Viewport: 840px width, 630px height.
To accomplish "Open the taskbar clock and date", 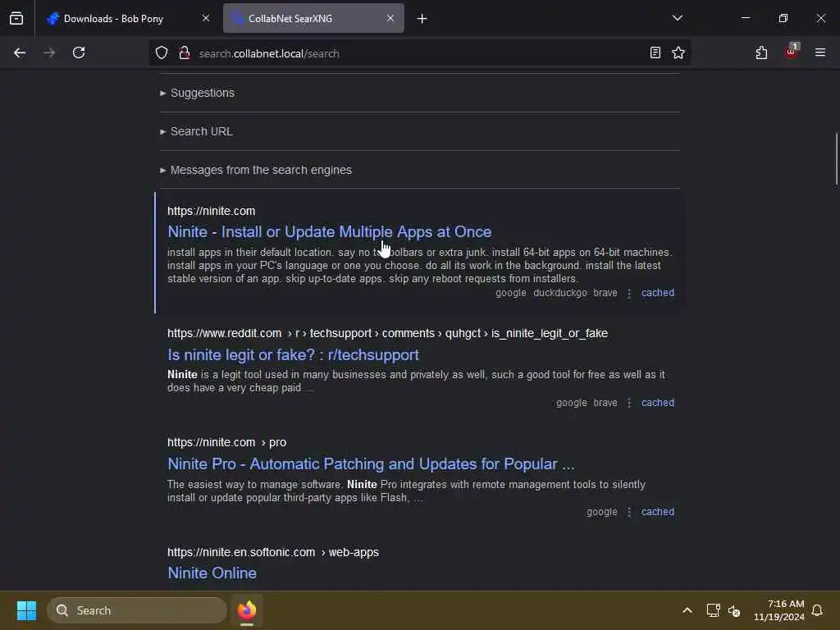I will 779,610.
